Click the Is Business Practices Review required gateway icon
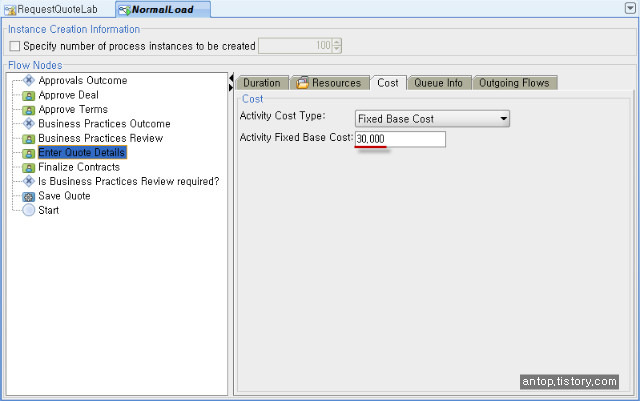This screenshot has width=640, height=401. [29, 181]
